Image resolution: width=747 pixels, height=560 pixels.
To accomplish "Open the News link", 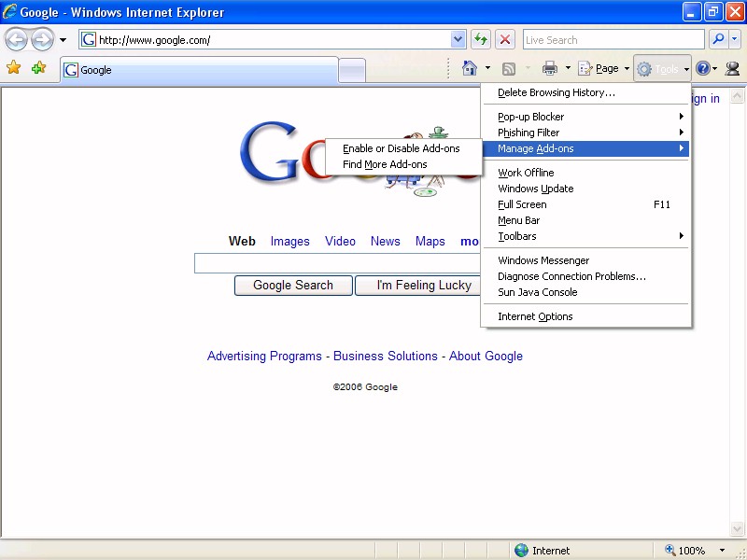I will [386, 242].
